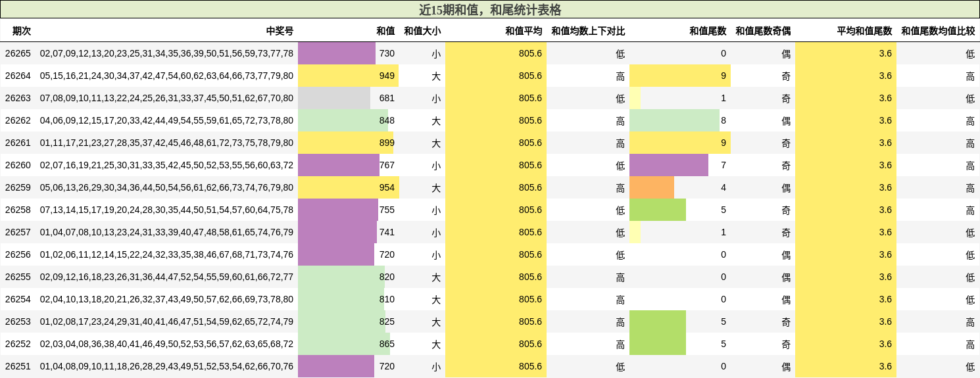Click the 和值尾数均值比较 column header
Screen dimensions: 980x378
coord(938,31)
